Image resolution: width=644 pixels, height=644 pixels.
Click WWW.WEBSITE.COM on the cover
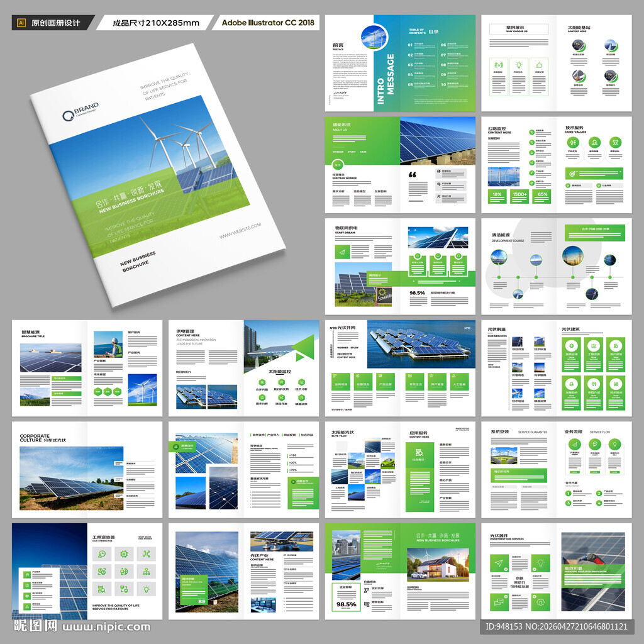[x=240, y=231]
